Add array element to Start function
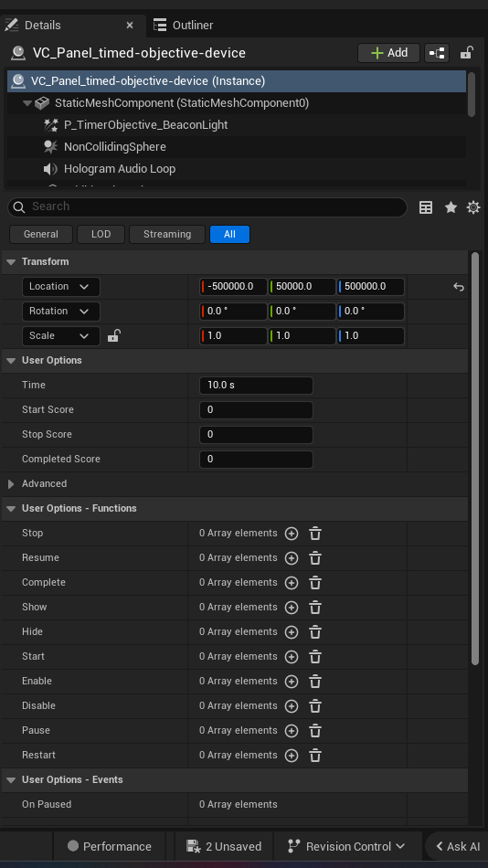This screenshot has height=868, width=488. 292,657
